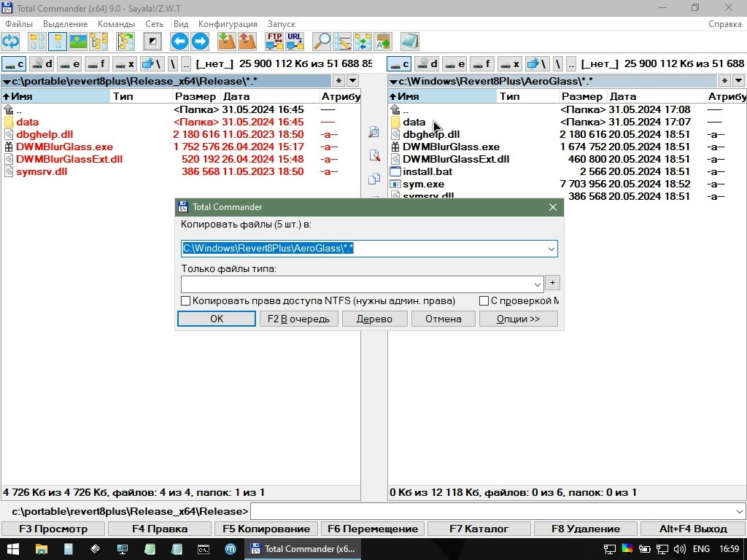Click 'F2 В очередь' queue button

(298, 319)
